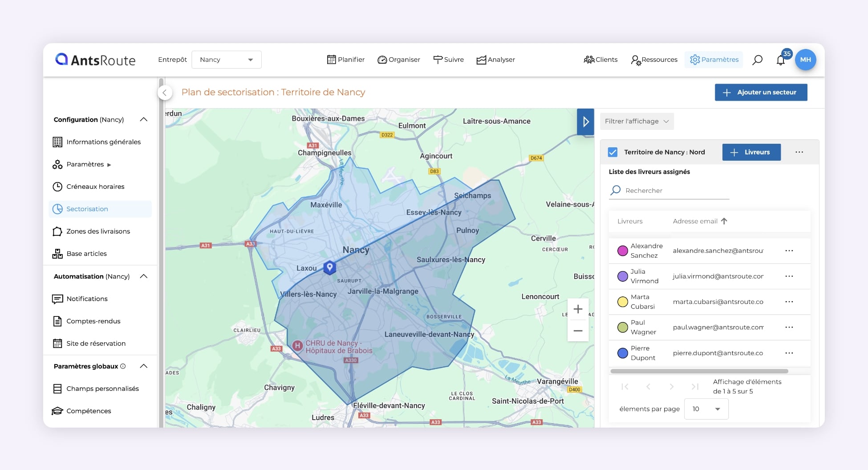
Task: Uncheck Territoire de Nancy : Nord
Action: 612,152
